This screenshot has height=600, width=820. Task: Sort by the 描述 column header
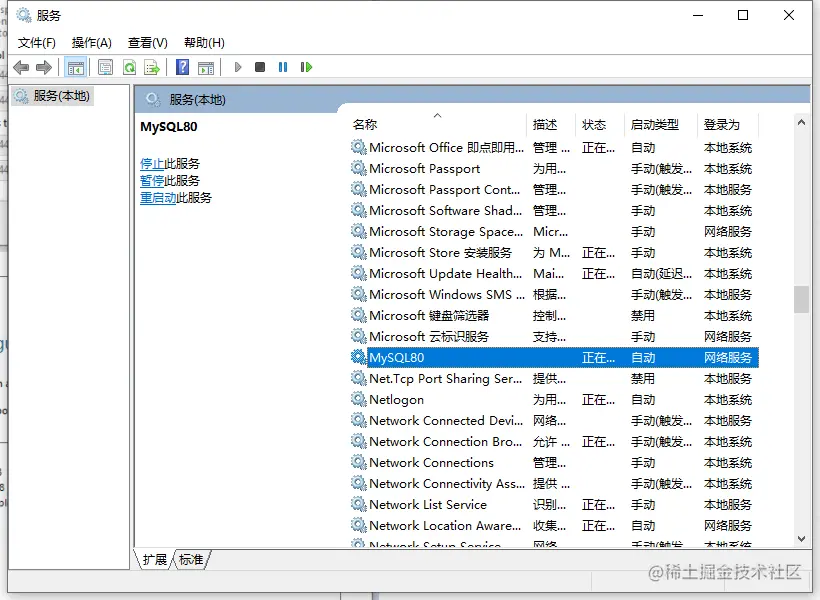point(551,124)
